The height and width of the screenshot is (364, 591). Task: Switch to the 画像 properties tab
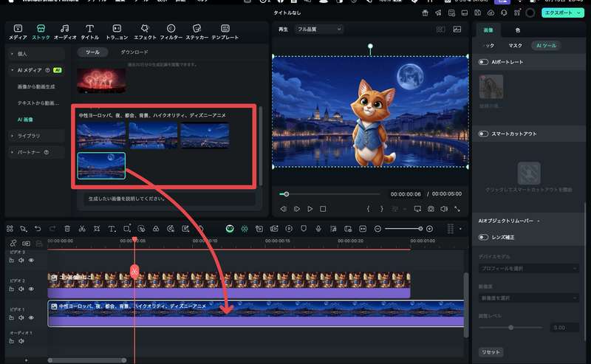pyautogui.click(x=488, y=30)
